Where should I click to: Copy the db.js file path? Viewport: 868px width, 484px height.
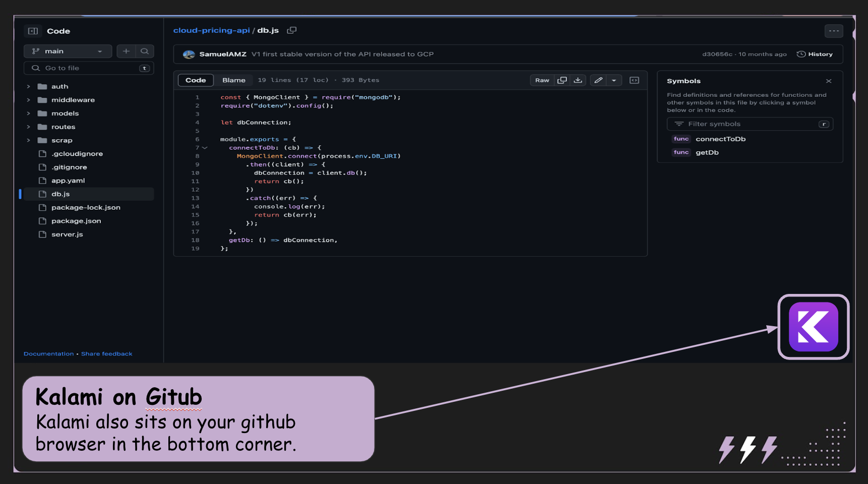point(291,30)
